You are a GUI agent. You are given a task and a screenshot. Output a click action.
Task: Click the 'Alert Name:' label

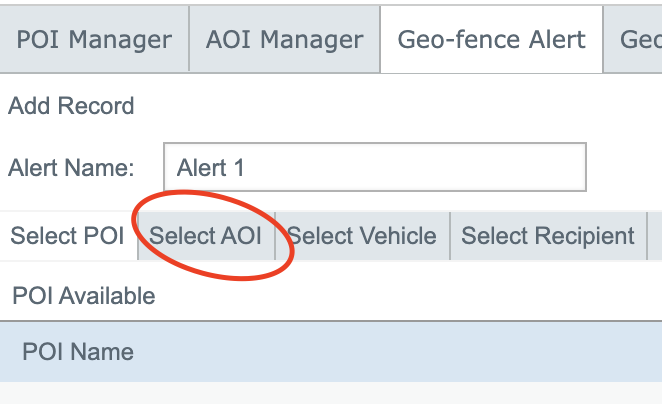tap(71, 167)
